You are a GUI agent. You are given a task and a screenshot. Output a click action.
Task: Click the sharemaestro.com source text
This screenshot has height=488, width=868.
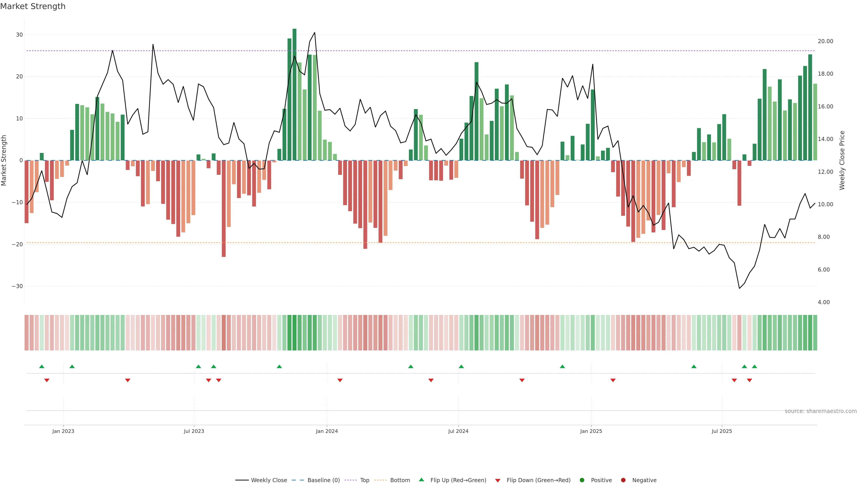point(821,411)
